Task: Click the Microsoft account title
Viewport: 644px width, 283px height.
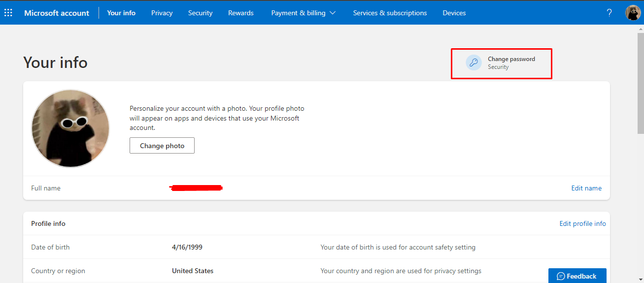Action: [57, 13]
